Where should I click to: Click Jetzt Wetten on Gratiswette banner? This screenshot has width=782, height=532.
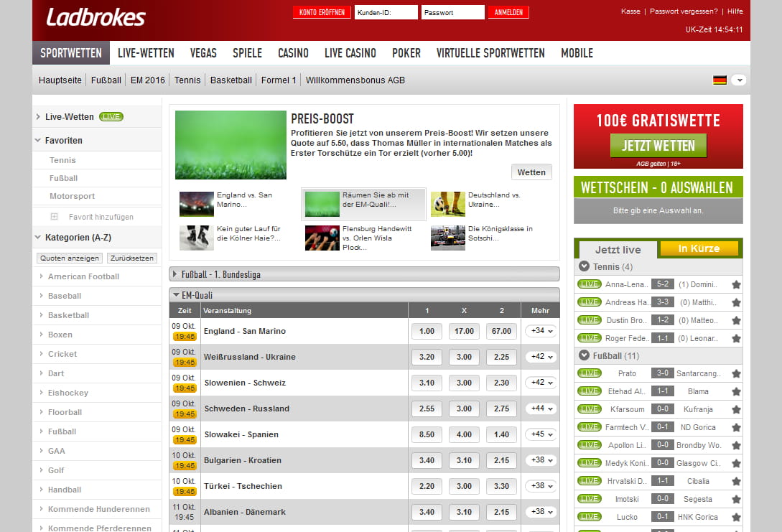(x=658, y=145)
